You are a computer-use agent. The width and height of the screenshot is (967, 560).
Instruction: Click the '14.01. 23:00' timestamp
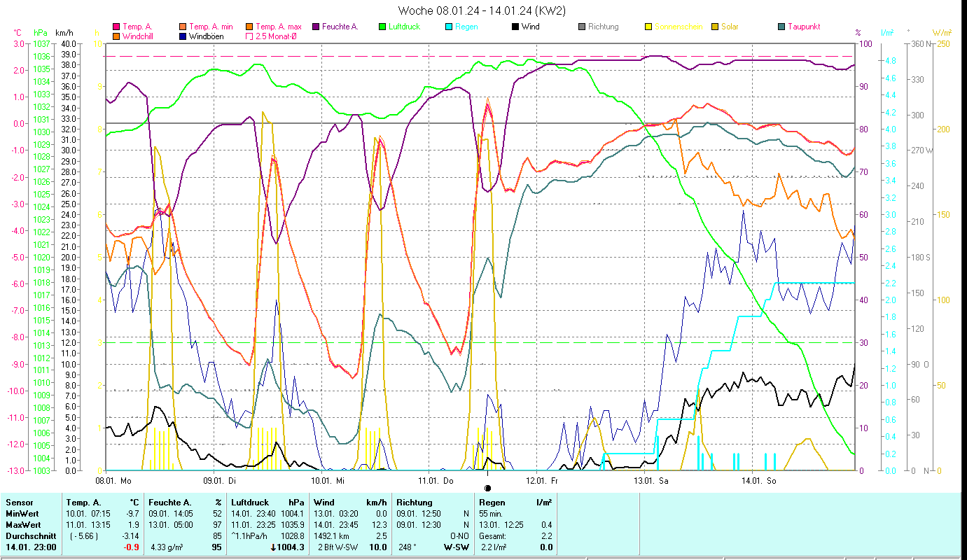tap(30, 547)
